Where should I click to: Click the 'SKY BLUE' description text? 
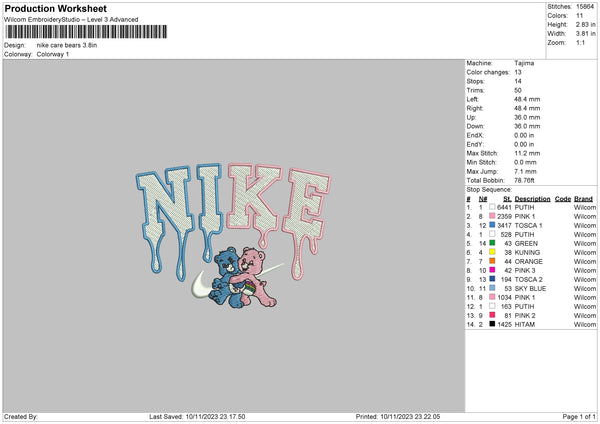pyautogui.click(x=530, y=288)
